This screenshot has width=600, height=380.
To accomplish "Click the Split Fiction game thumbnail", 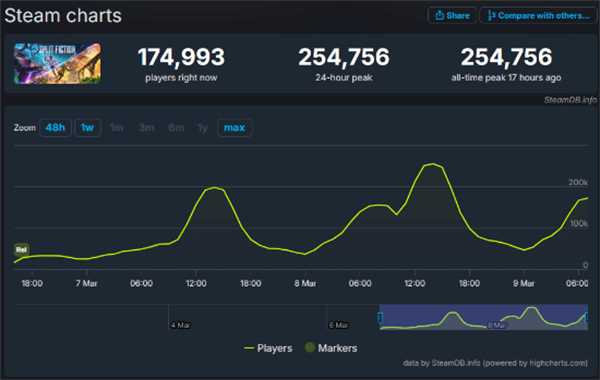I will (x=57, y=64).
